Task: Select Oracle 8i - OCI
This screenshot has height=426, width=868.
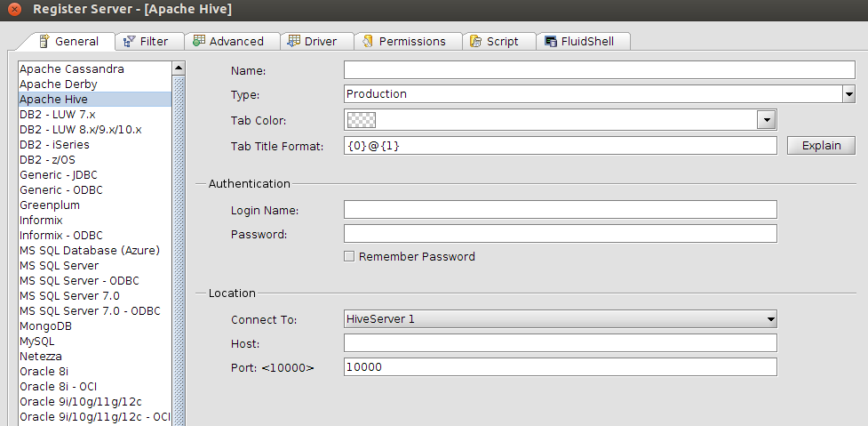Action: (x=95, y=387)
